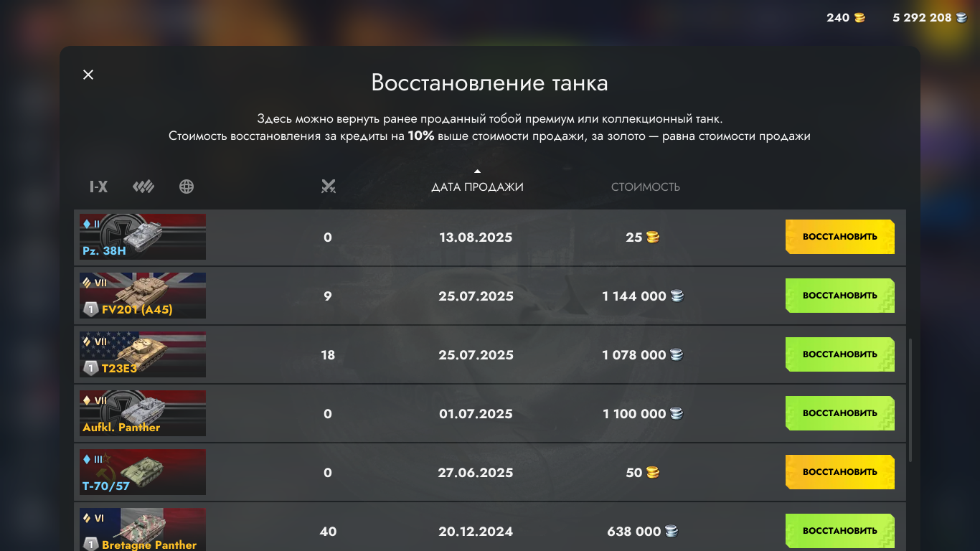Screen dimensions: 980x551
Task: Sort list by ДАТА ПРОДАЖИ column
Action: pyautogui.click(x=477, y=187)
